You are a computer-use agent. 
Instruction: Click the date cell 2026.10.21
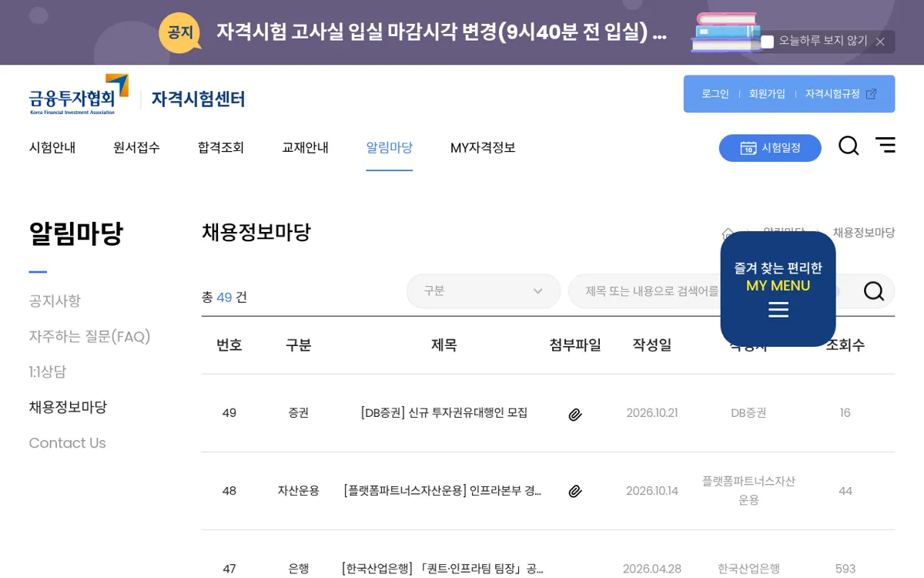coord(652,413)
